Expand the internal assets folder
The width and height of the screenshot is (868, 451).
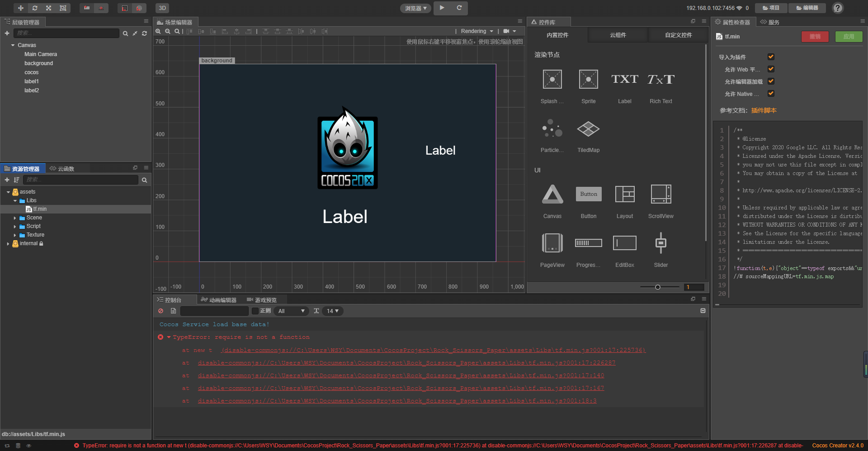click(8, 244)
